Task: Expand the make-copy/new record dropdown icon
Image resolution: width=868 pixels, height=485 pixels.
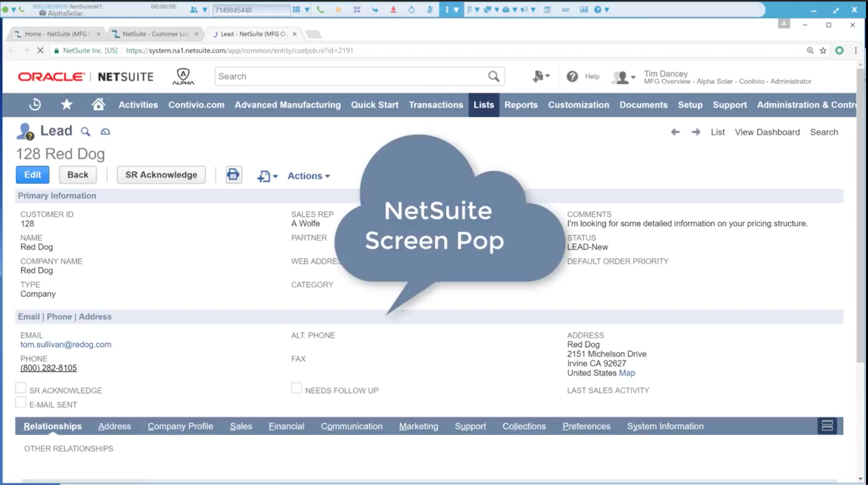Action: click(267, 176)
